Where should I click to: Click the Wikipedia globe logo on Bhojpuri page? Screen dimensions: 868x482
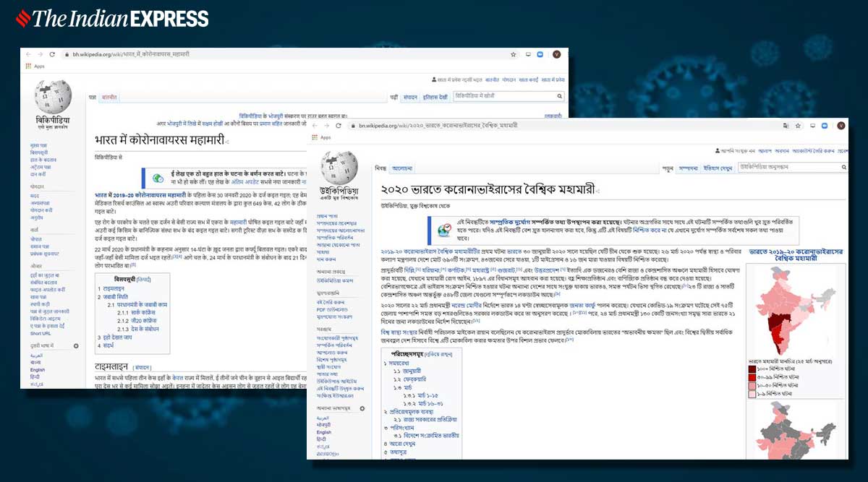click(53, 96)
